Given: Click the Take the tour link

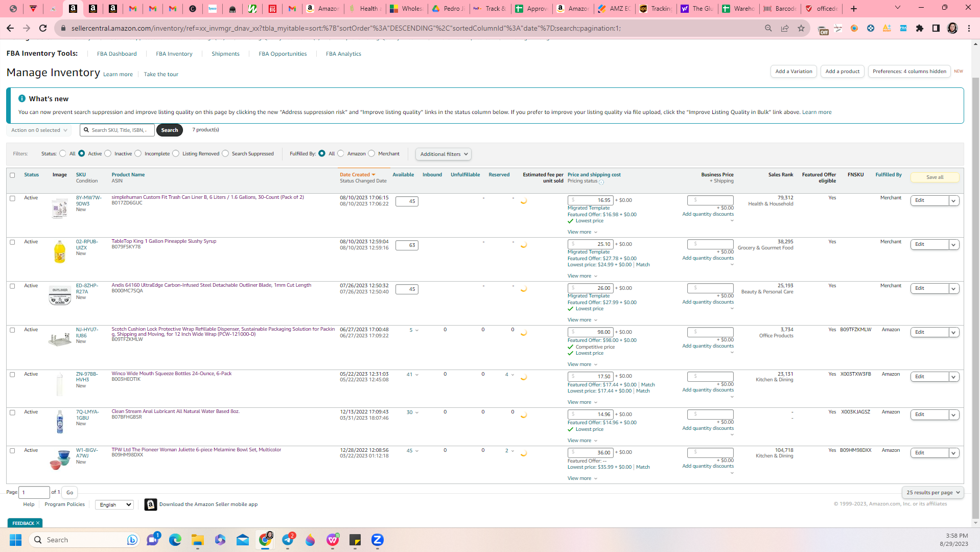Looking at the screenshot, I should click(x=161, y=75).
